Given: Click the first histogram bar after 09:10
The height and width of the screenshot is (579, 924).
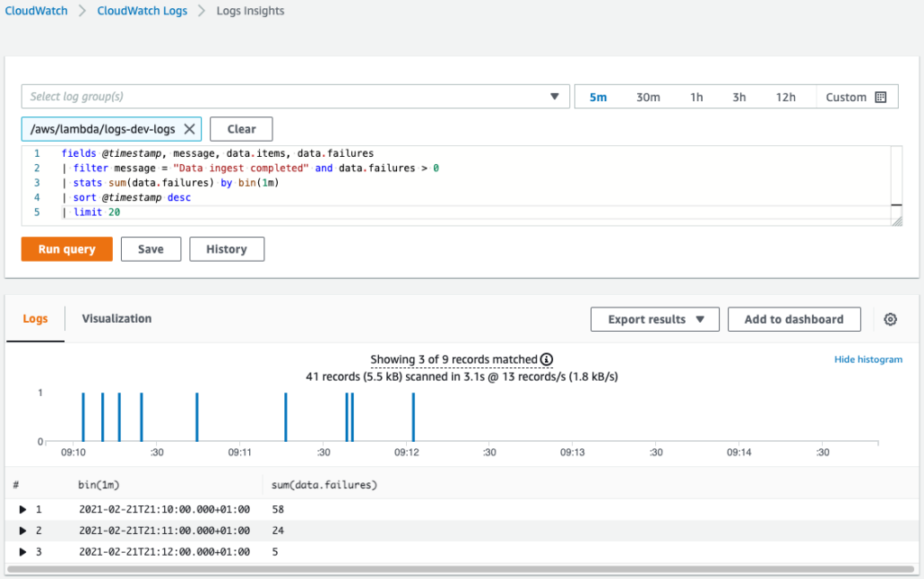Looking at the screenshot, I should [x=83, y=417].
